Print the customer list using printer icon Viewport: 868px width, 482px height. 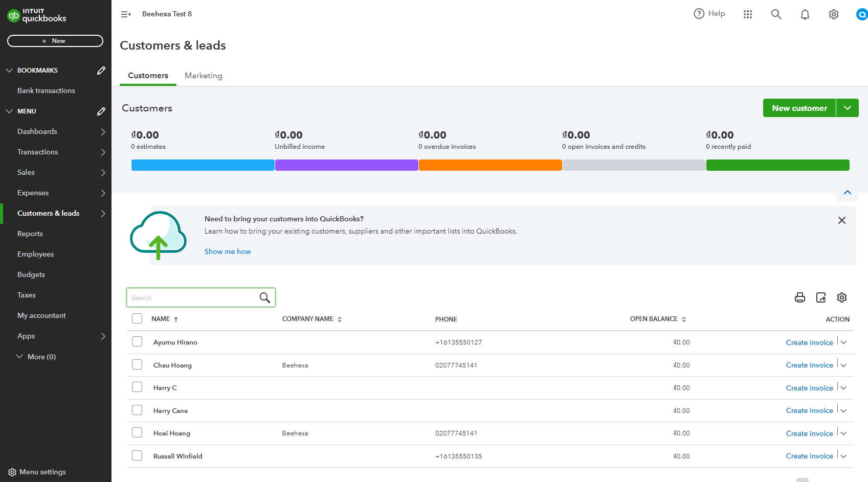coord(800,297)
